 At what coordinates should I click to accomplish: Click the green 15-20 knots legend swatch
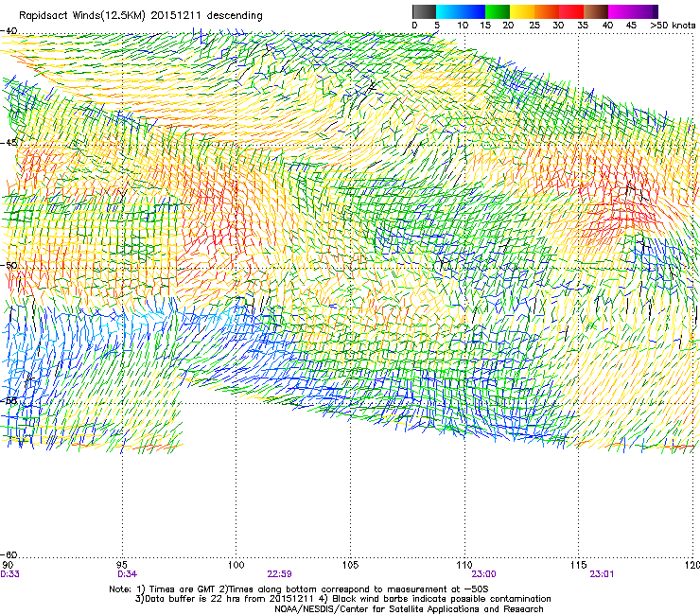[x=498, y=11]
